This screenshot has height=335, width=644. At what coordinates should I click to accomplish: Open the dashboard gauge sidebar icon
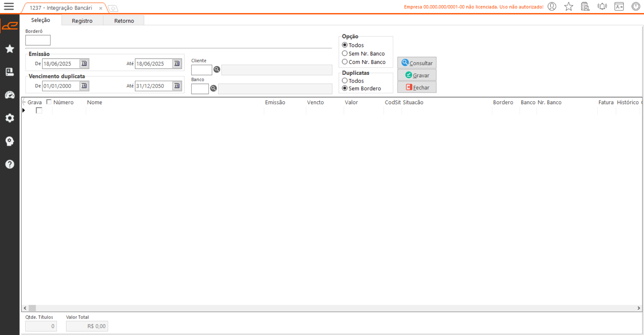10,95
